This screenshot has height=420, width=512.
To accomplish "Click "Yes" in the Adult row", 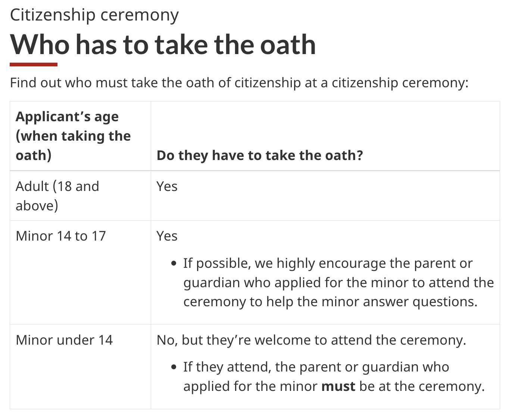I will tap(167, 186).
